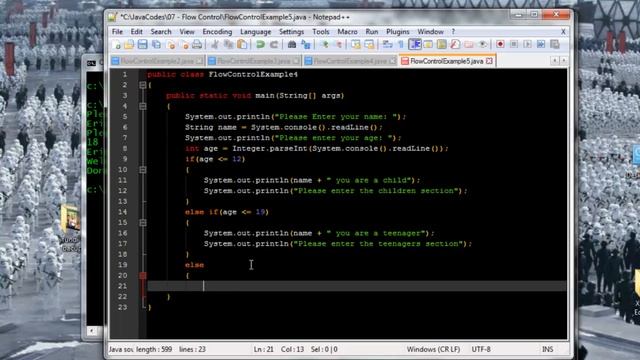Toggle the file monitoring eye icon
The width and height of the screenshot is (640, 360).
click(482, 44)
